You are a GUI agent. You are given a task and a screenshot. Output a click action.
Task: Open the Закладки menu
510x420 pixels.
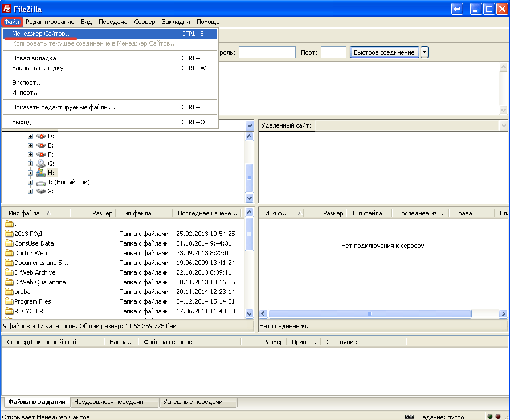coord(176,22)
